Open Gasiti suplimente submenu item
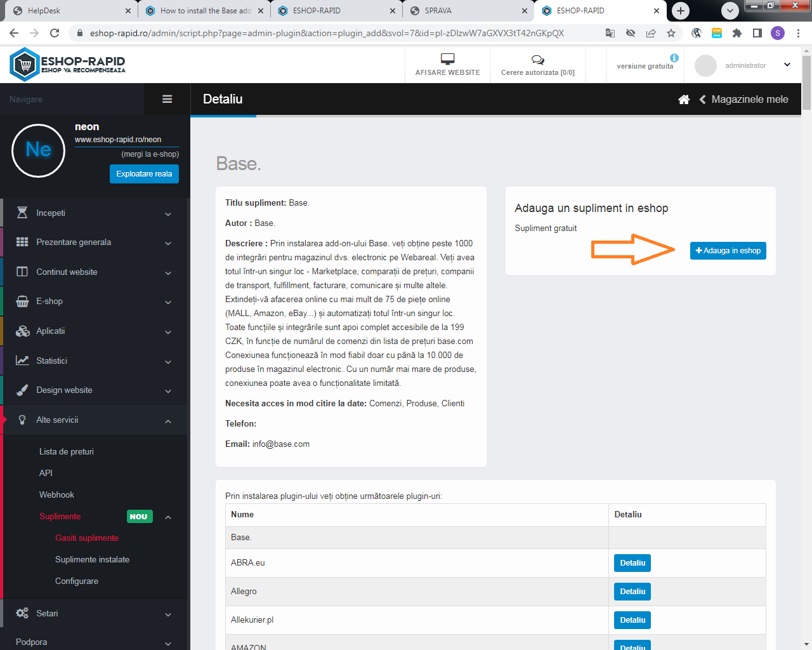This screenshot has height=650, width=812. pos(87,538)
